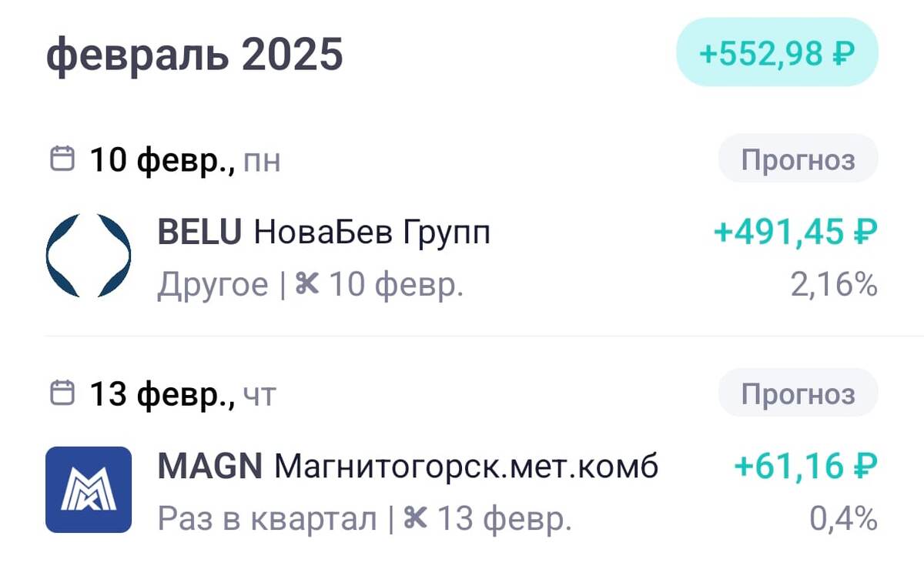Expand the 10 февр., пн date row
The width and height of the screenshot is (924, 586).
click(x=174, y=159)
